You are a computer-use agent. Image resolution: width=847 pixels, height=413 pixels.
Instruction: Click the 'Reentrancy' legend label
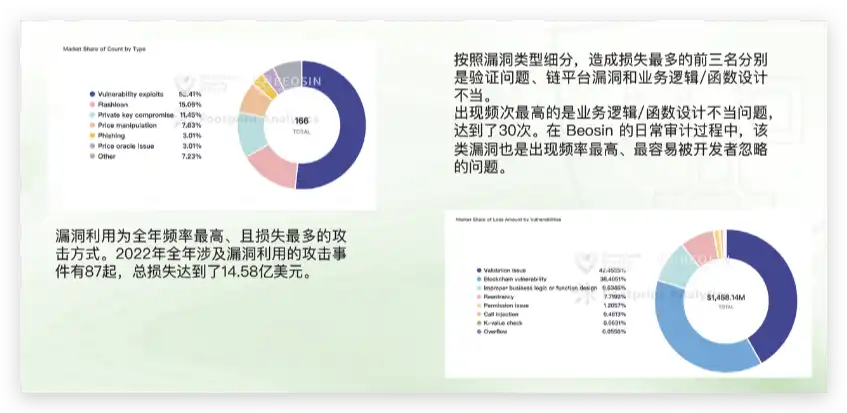point(498,296)
